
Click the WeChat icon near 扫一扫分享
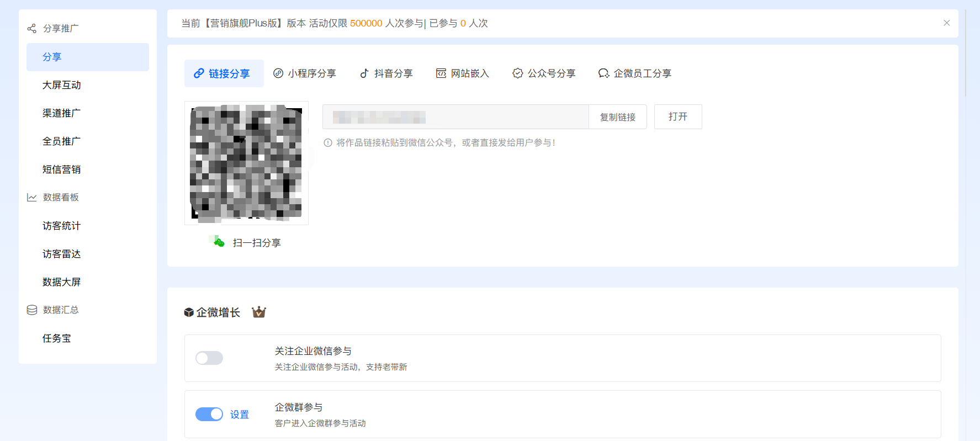pyautogui.click(x=219, y=242)
